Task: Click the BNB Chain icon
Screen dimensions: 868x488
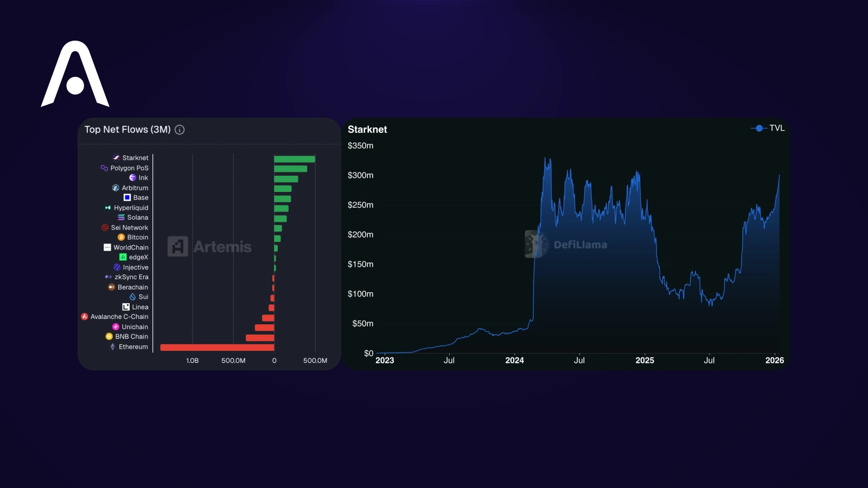Action: (109, 337)
